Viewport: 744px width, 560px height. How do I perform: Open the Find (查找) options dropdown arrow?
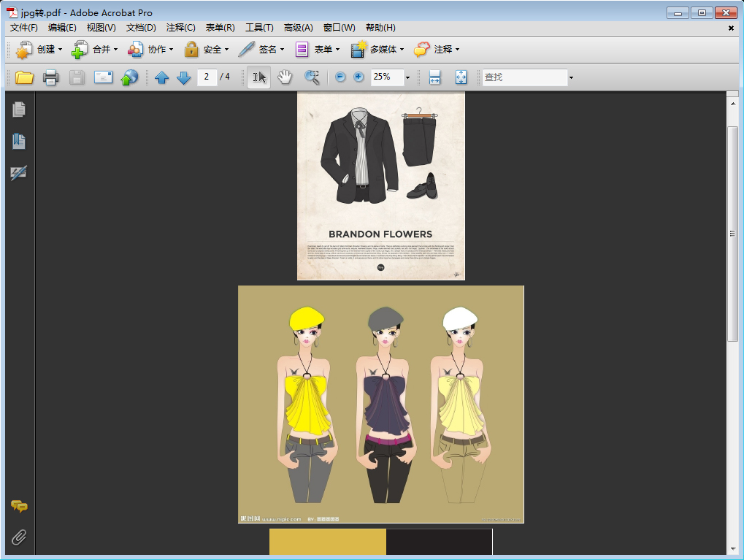coord(571,77)
